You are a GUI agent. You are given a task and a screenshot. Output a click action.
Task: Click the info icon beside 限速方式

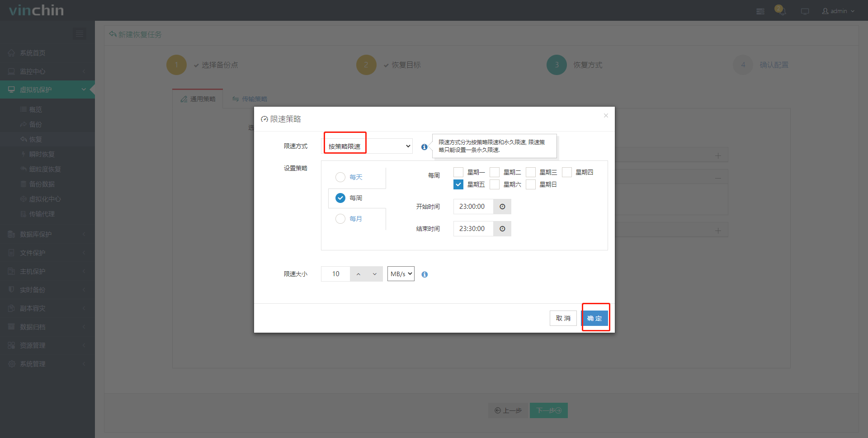[x=424, y=146]
